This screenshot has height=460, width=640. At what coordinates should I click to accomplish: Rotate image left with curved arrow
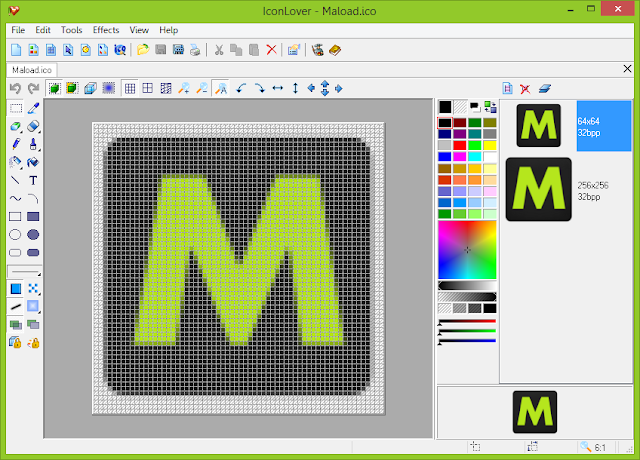pyautogui.click(x=241, y=88)
